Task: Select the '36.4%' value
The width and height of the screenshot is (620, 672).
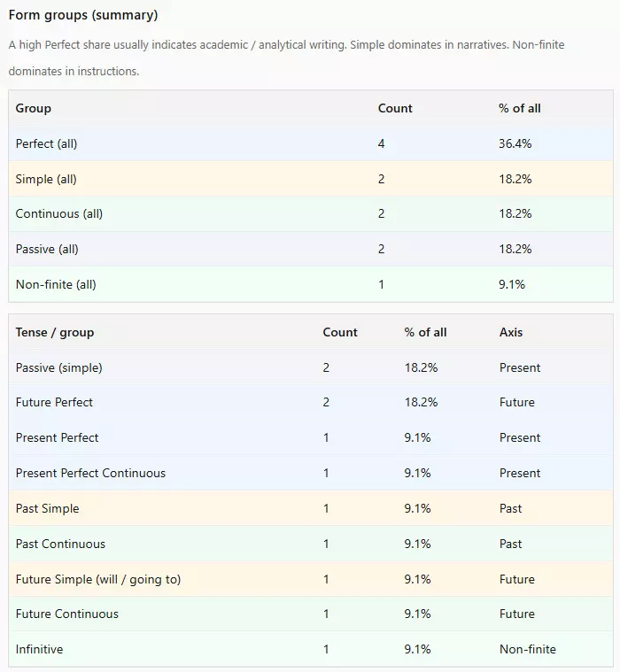Action: point(515,143)
